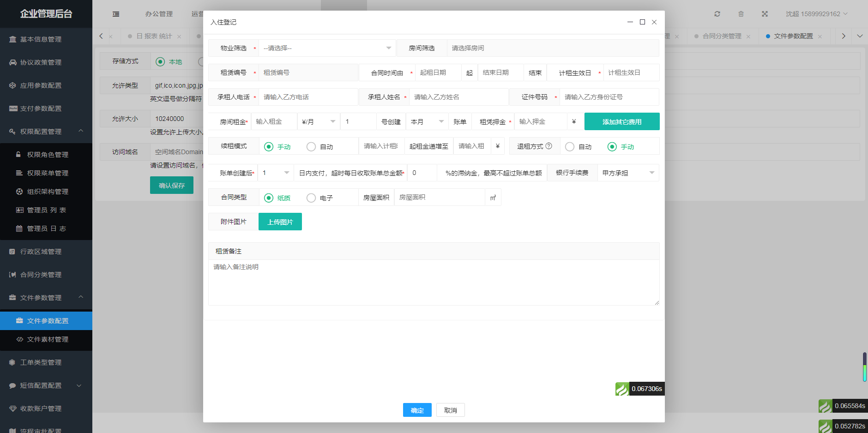Select 组织架构管理 submenu item
The height and width of the screenshot is (433, 868).
coord(46,192)
